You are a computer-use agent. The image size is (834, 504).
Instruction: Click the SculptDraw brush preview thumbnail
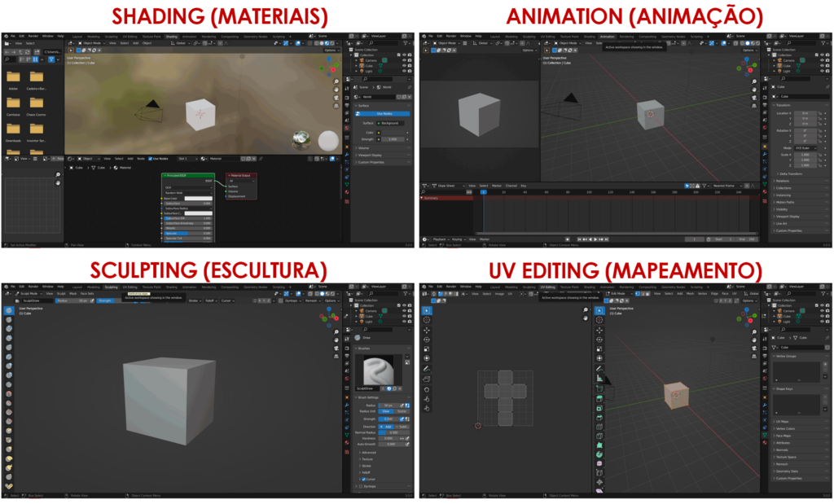[x=378, y=370]
